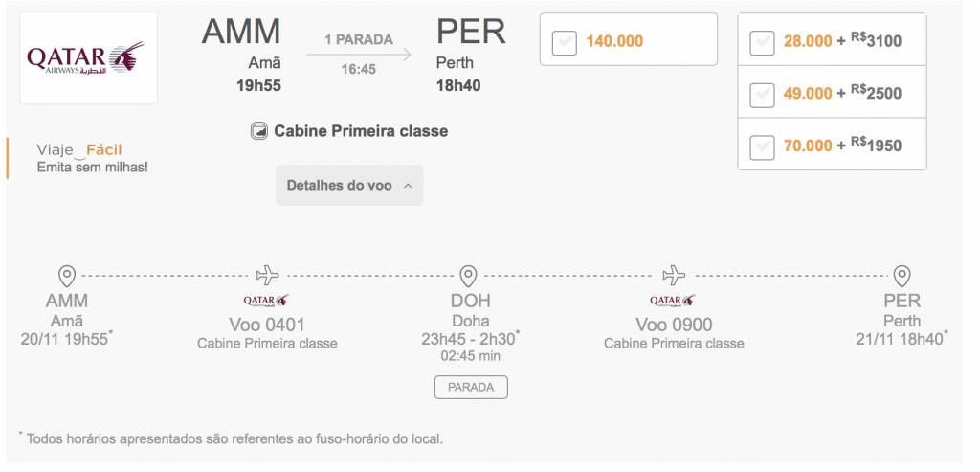Screen dimensions: 980x472
Task: Click the PARADA button under Doha
Action: (471, 387)
